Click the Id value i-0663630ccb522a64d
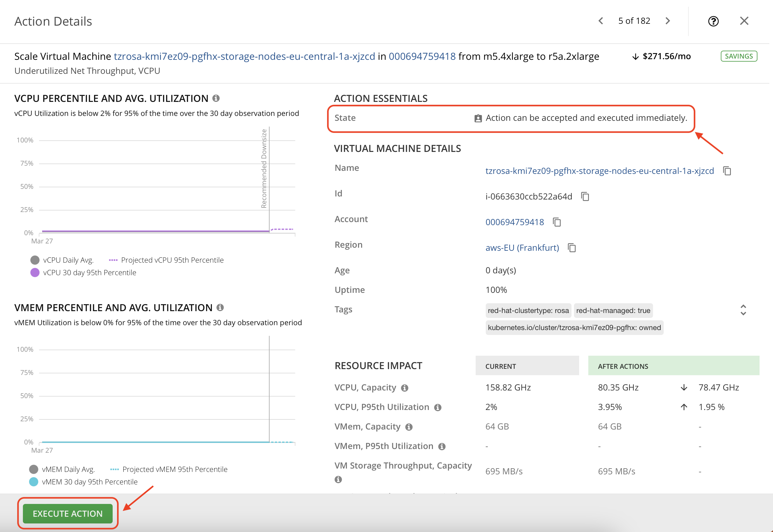Image resolution: width=773 pixels, height=532 pixels. click(529, 197)
